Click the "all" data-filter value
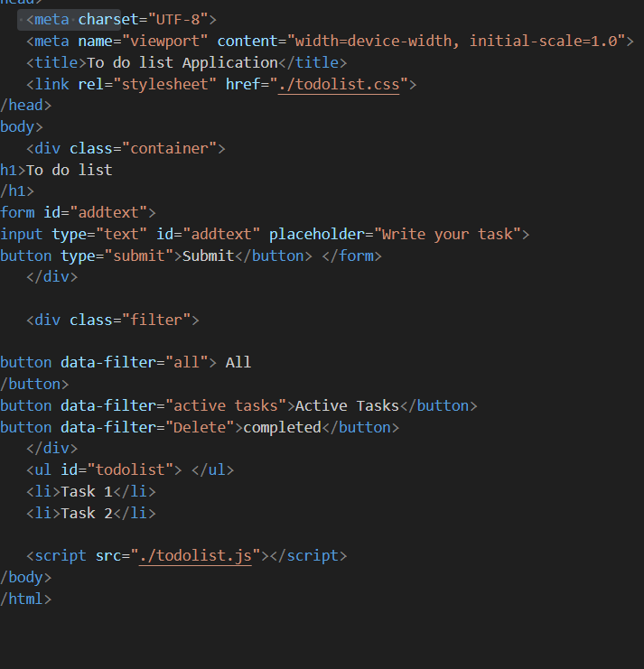This screenshot has height=669, width=644. tap(182, 362)
